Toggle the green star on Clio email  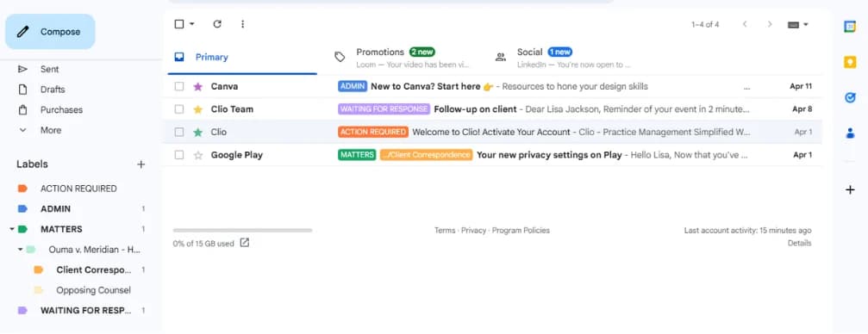coord(197,133)
